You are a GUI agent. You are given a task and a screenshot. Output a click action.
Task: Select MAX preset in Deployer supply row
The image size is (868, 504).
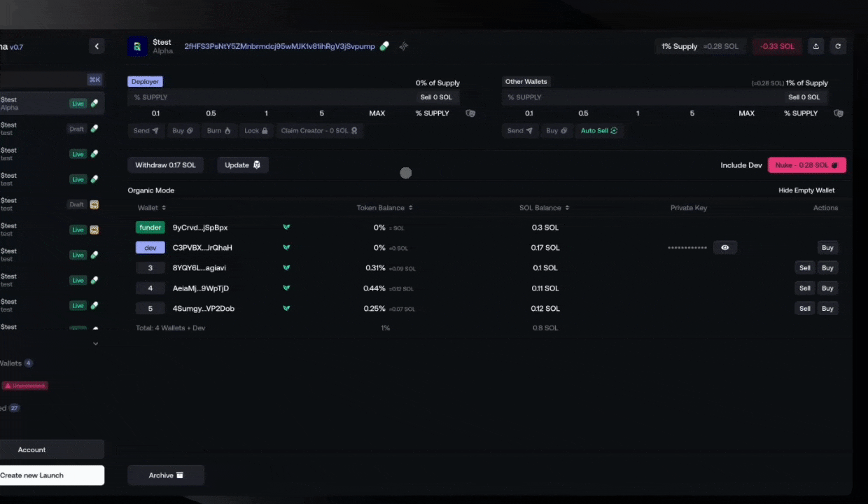[377, 113]
